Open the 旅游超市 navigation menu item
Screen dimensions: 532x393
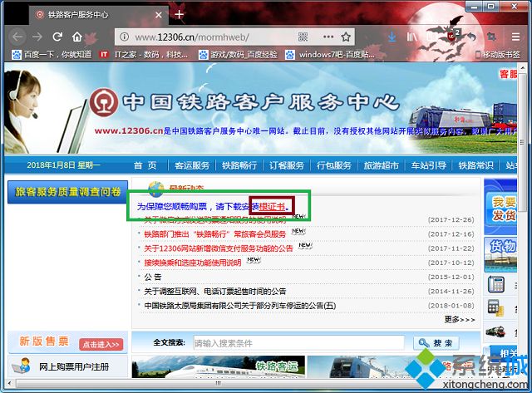click(x=381, y=165)
